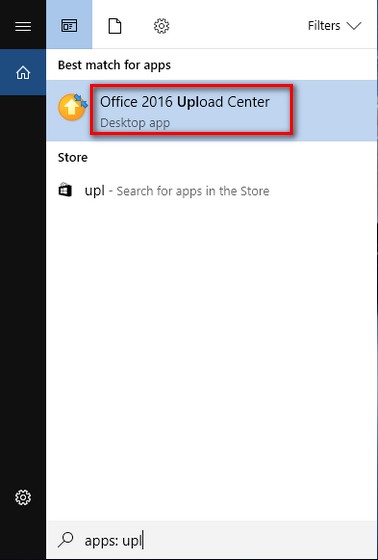Expand the chevron next to Filters
The width and height of the screenshot is (378, 560).
tap(354, 26)
